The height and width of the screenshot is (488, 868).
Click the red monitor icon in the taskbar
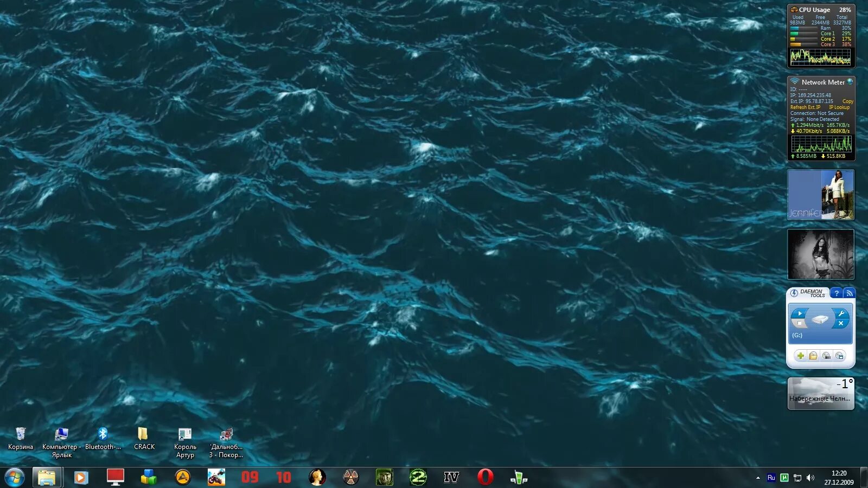115,477
